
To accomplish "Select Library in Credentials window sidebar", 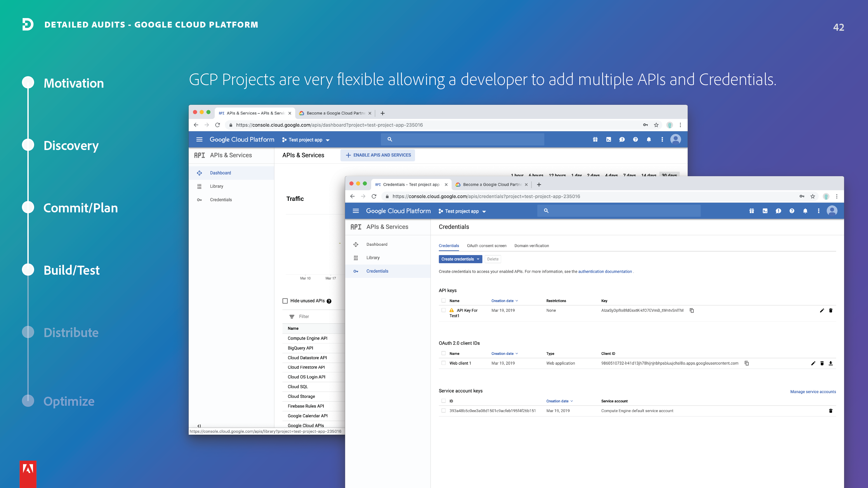I will pos(388,258).
